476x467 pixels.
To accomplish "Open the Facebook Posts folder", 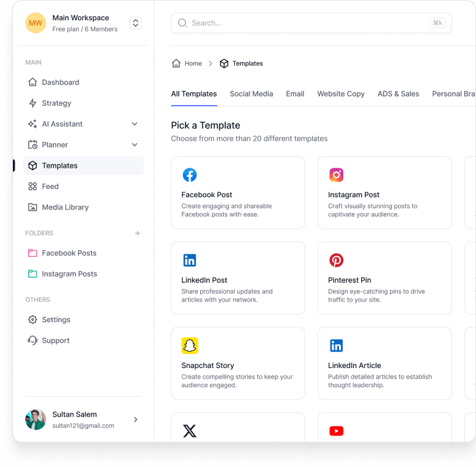I will click(69, 253).
